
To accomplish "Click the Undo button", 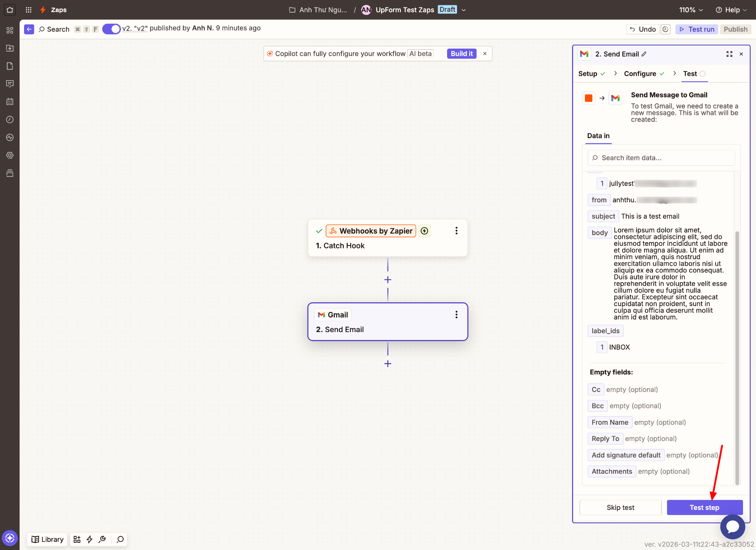I will click(x=643, y=29).
